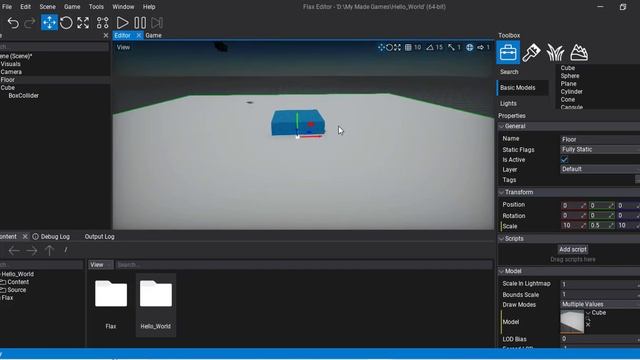This screenshot has height=360, width=640.
Task: Click the viewport translate gizmo mode icon
Action: [x=381, y=47]
